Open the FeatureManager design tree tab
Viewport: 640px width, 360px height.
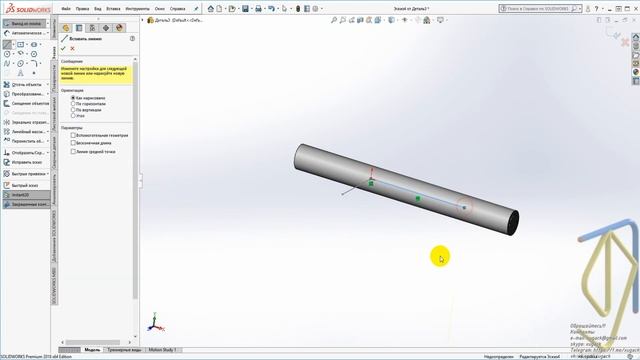pyautogui.click(x=66, y=28)
